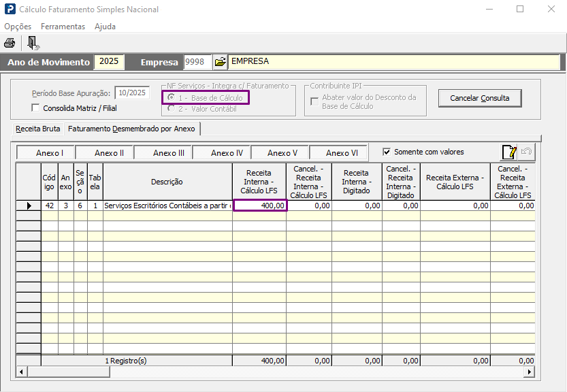Open the Opções menu
Image resolution: width=567 pixels, height=392 pixels.
tap(18, 27)
